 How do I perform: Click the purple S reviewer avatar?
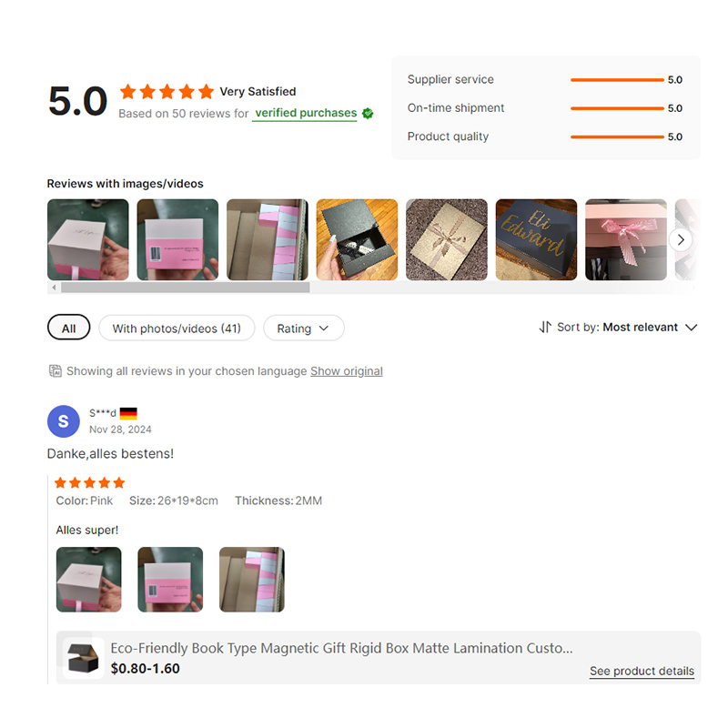64,421
